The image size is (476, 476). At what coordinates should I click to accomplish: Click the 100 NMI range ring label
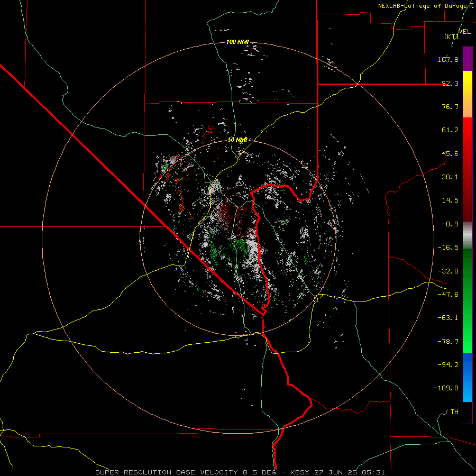coord(237,42)
